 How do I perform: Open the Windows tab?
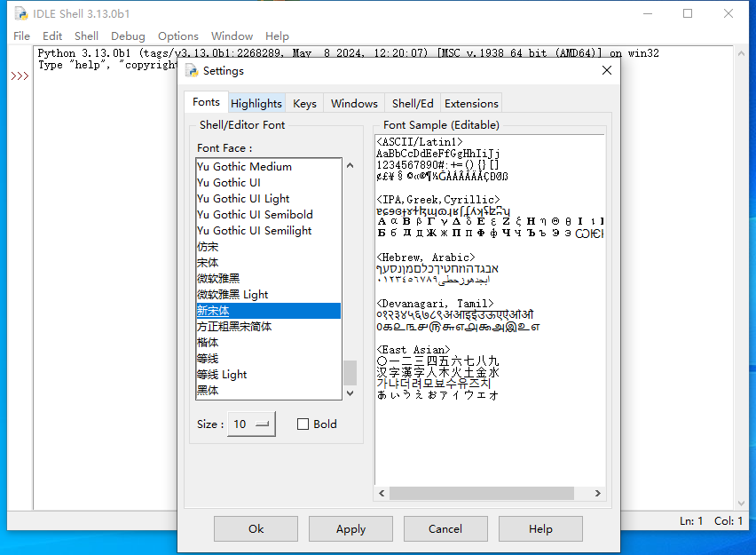[x=354, y=104]
